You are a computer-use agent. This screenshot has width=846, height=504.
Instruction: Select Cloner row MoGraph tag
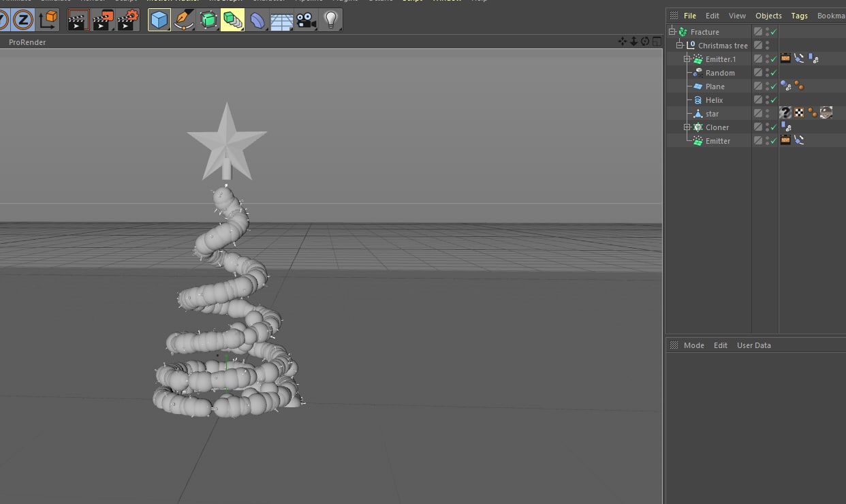[x=786, y=127]
